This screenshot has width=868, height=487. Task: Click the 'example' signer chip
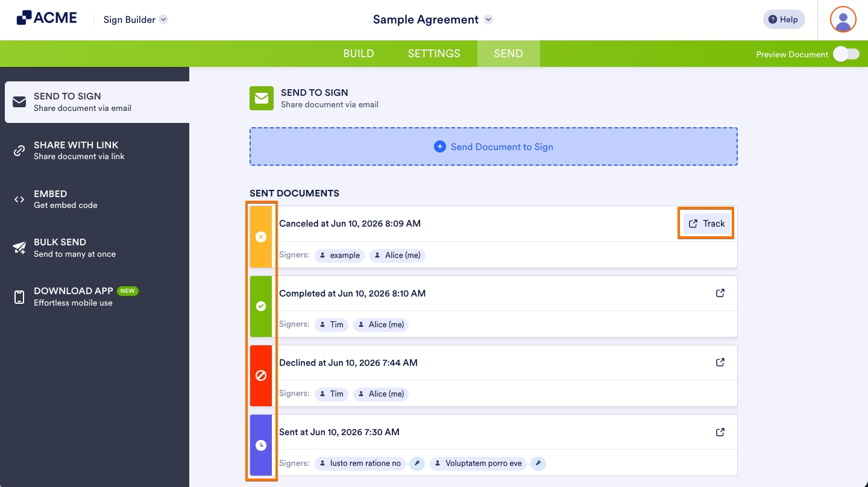339,256
